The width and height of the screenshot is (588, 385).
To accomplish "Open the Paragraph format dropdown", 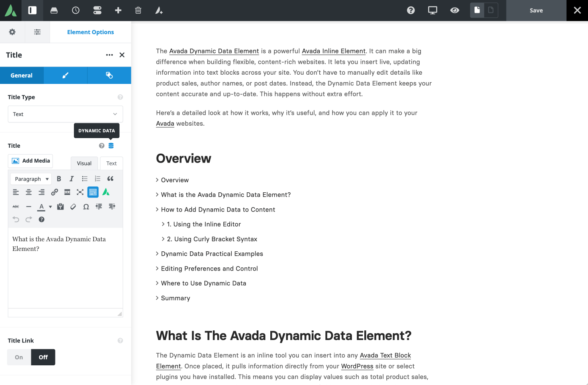I will pos(31,178).
